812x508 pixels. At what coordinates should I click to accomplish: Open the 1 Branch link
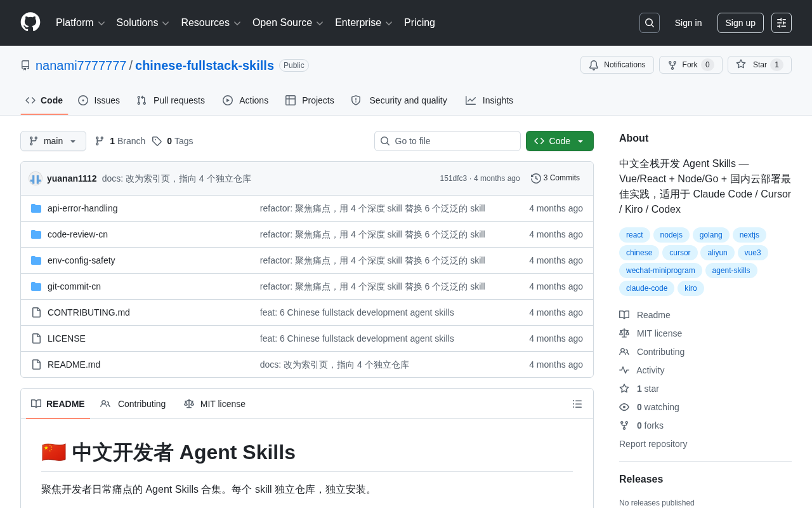coord(120,141)
